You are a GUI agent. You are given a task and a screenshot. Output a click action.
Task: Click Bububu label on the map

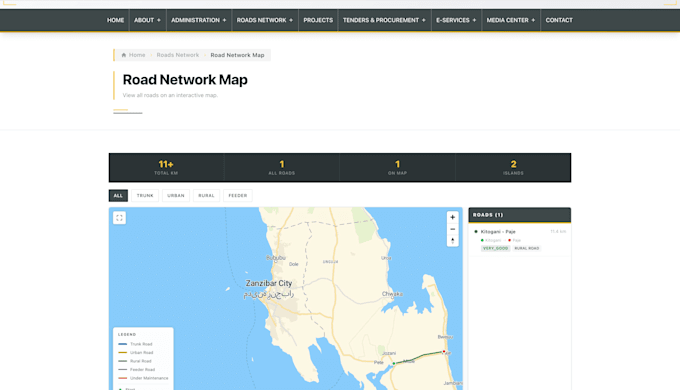(x=276, y=258)
